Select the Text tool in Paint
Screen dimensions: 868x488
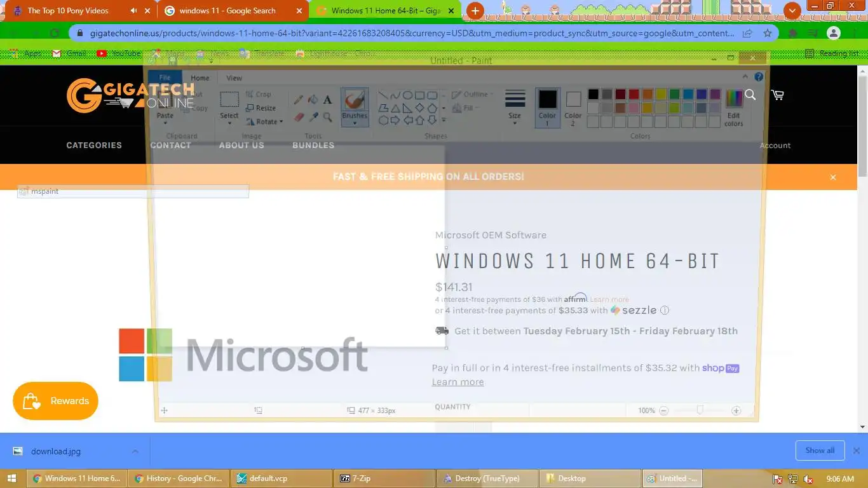[x=327, y=100]
